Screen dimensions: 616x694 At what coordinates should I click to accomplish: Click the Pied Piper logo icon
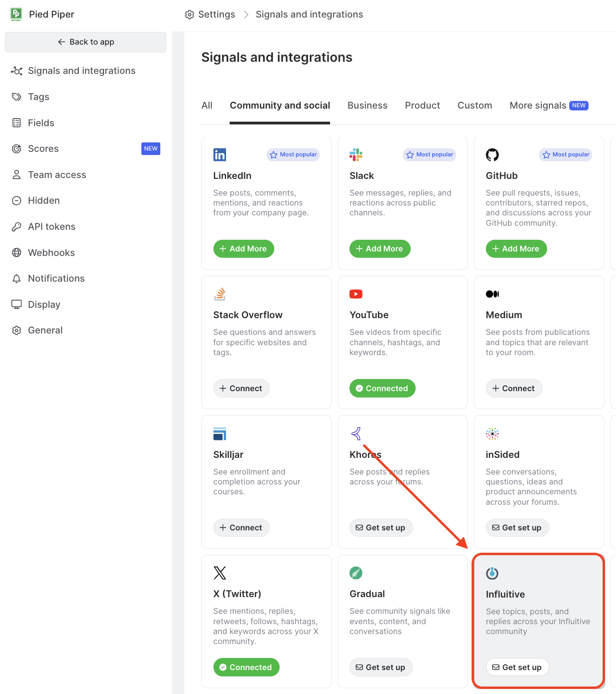16,14
